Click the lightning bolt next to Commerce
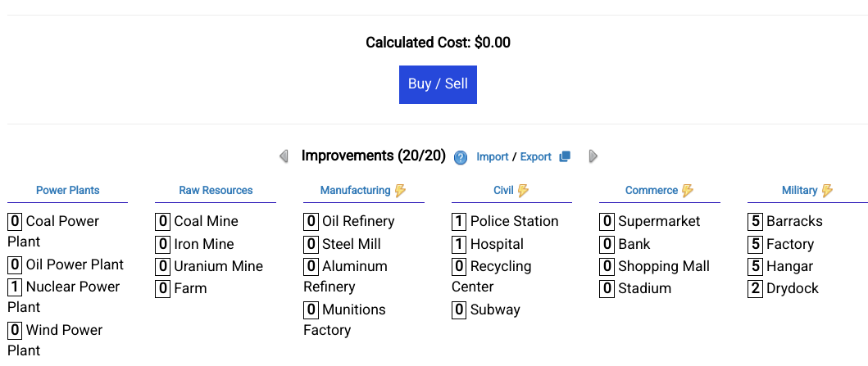This screenshot has width=868, height=366. [688, 191]
